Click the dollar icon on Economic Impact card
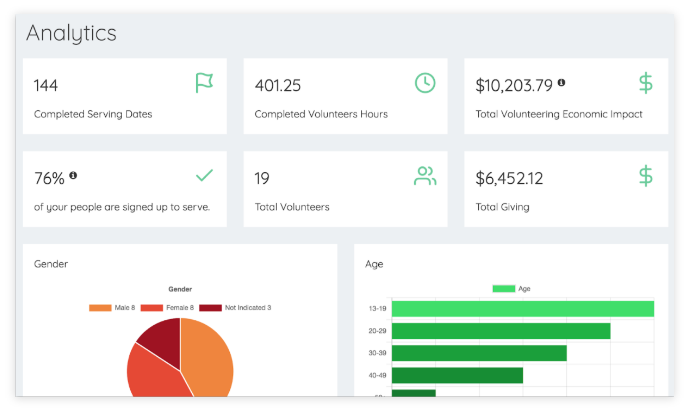The height and width of the screenshot is (413, 689). click(645, 83)
